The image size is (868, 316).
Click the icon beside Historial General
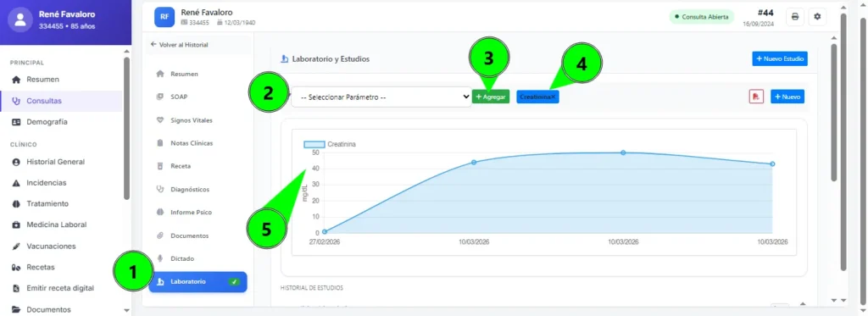(x=16, y=162)
